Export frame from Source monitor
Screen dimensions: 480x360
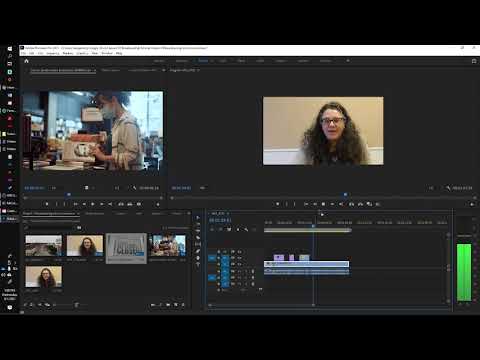click(139, 204)
